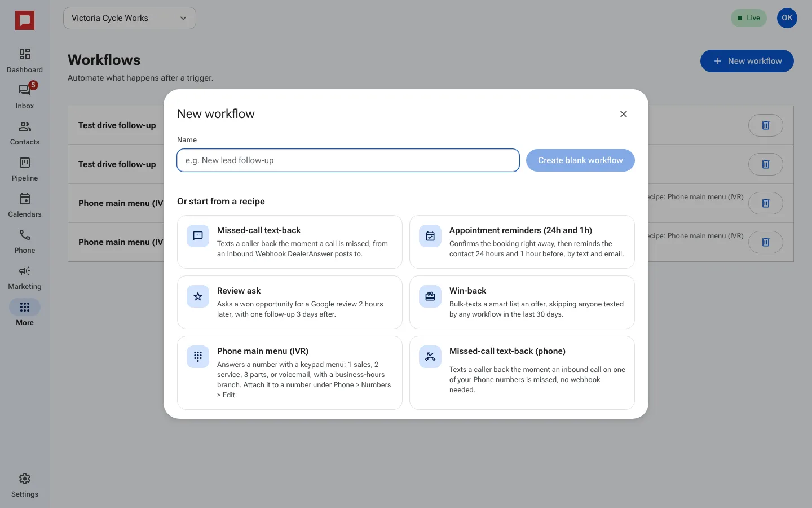
Task: Click the Phone main menu keypad icon
Action: click(198, 357)
